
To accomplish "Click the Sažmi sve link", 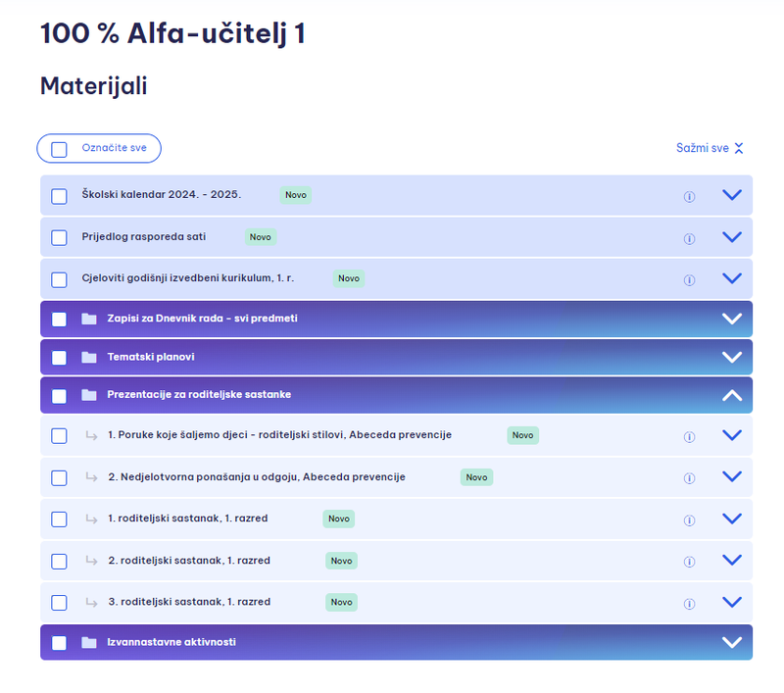I will tap(710, 148).
